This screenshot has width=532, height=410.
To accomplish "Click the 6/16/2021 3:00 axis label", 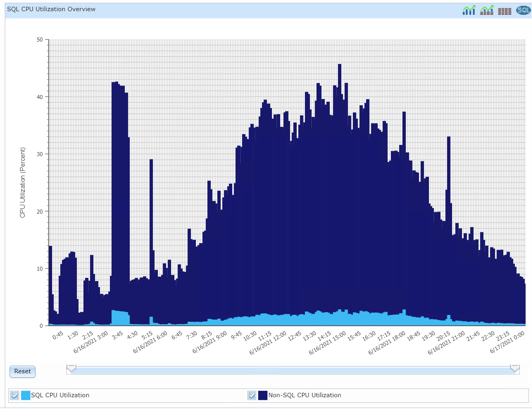I will [91, 342].
